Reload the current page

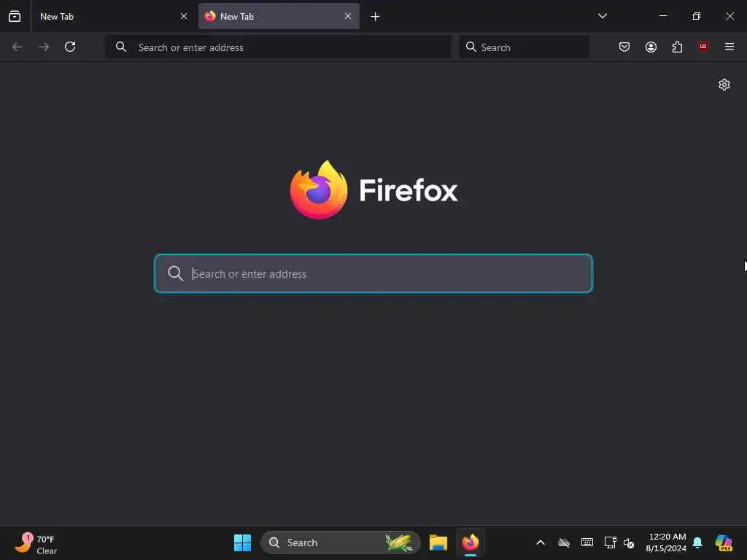click(x=70, y=47)
